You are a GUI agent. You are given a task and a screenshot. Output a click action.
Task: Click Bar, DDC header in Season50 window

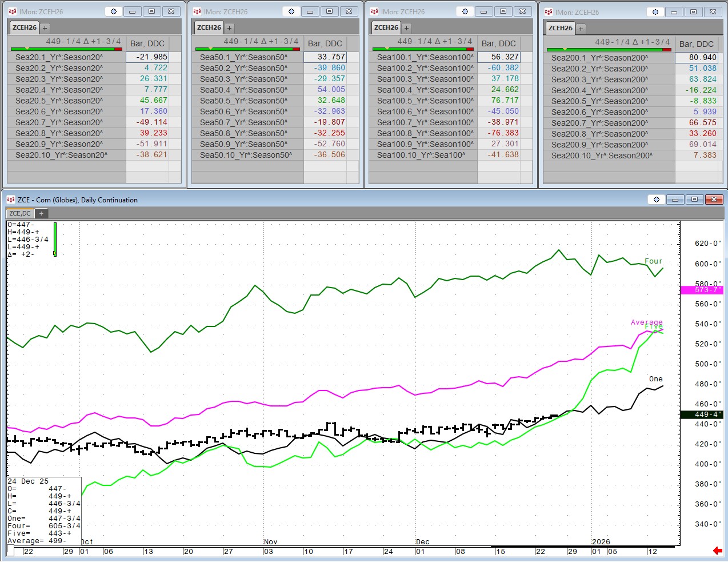[x=325, y=43]
